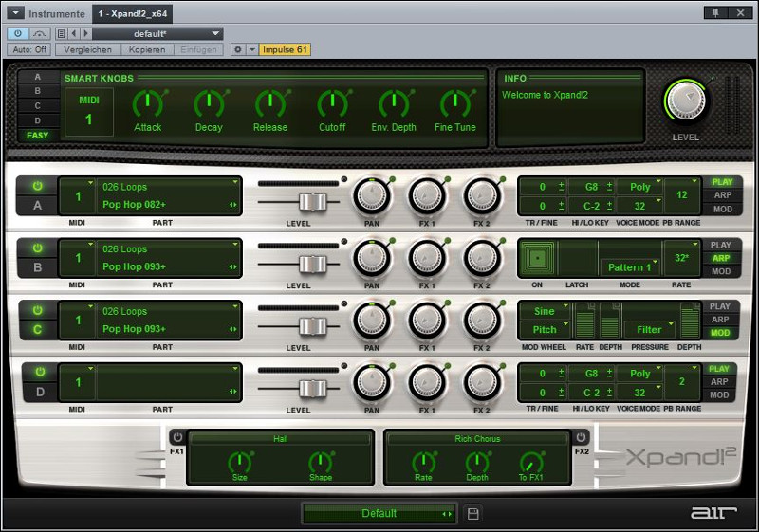Click part C FX 2 send knob

(x=482, y=321)
